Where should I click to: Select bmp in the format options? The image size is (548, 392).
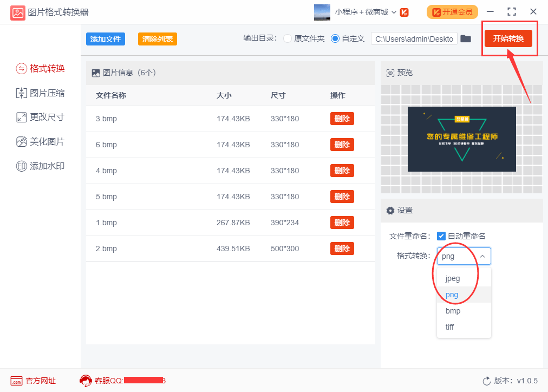(453, 311)
